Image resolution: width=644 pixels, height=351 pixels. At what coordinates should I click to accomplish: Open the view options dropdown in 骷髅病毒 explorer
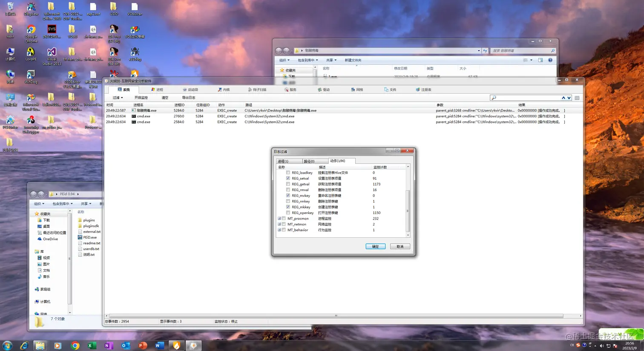531,60
